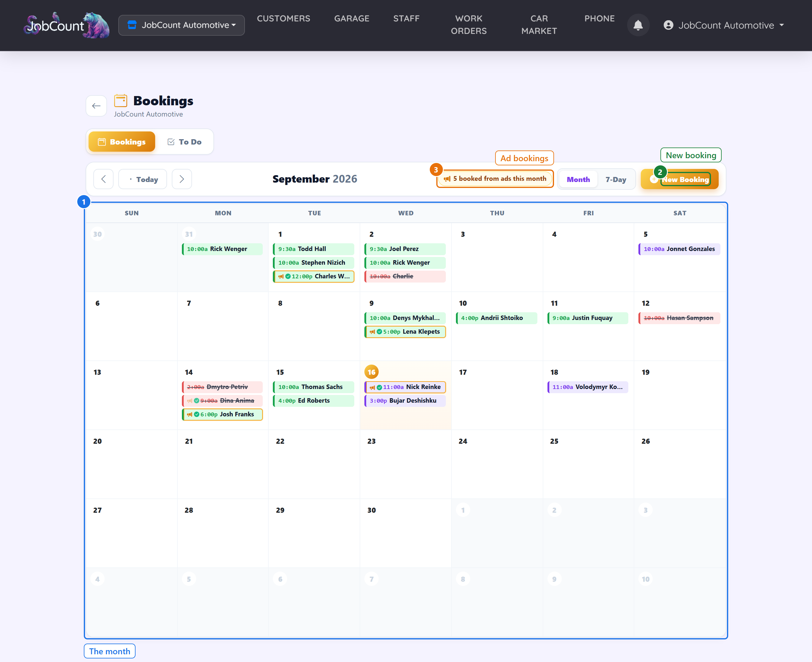812x662 pixels.
Task: Go to previous month with left chevron
Action: point(103,179)
